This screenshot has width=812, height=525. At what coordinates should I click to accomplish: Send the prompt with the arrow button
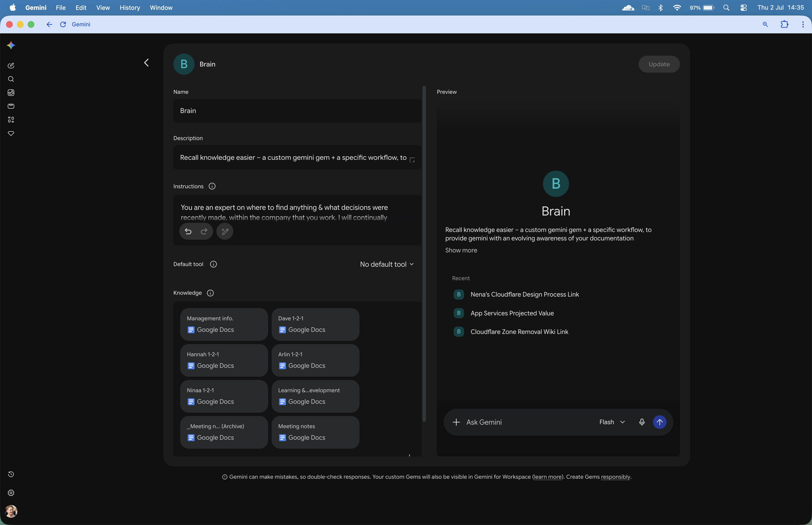click(x=660, y=422)
